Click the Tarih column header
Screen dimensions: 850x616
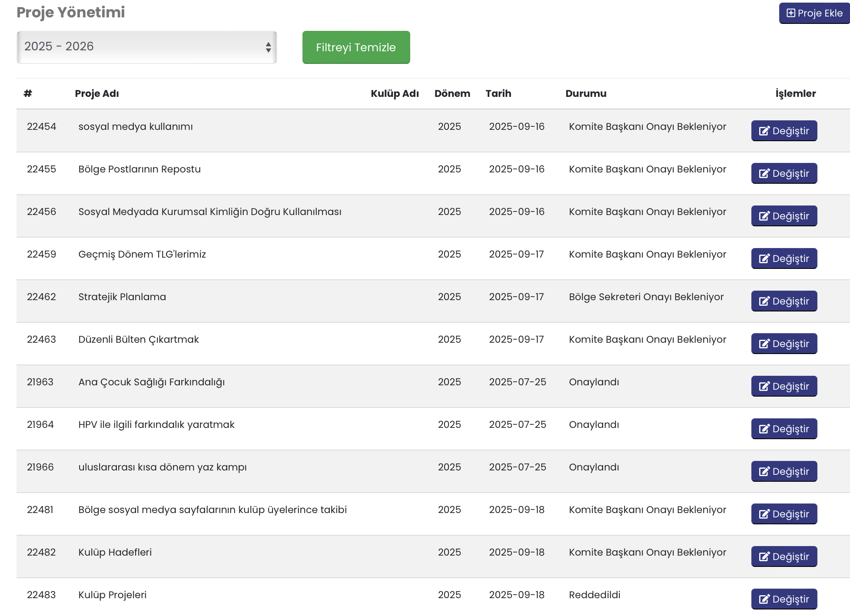[x=498, y=93]
